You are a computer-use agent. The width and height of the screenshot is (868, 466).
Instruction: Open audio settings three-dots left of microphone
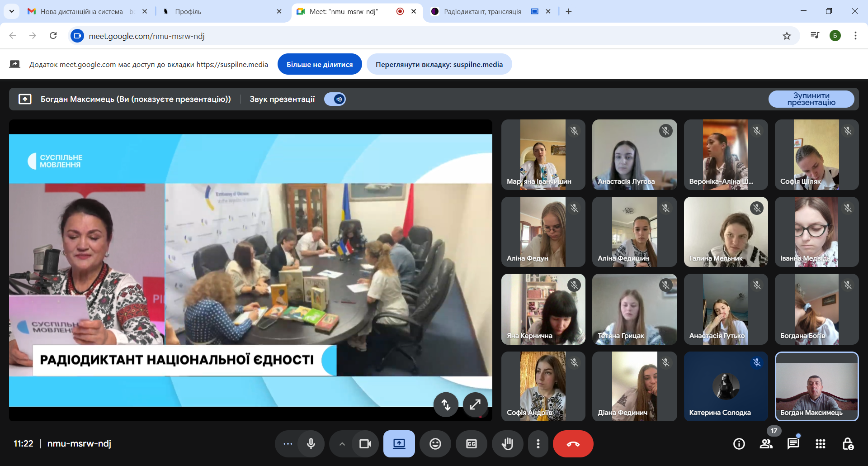click(288, 444)
